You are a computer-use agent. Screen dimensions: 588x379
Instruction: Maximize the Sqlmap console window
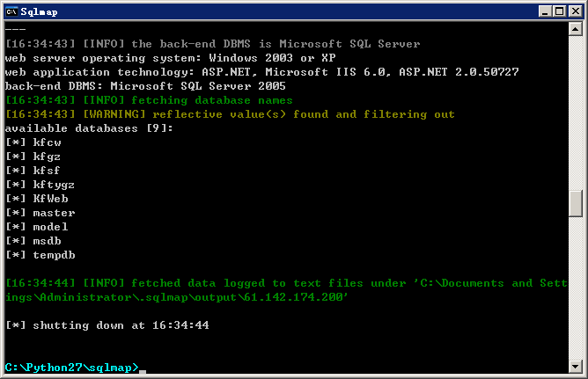tap(559, 11)
